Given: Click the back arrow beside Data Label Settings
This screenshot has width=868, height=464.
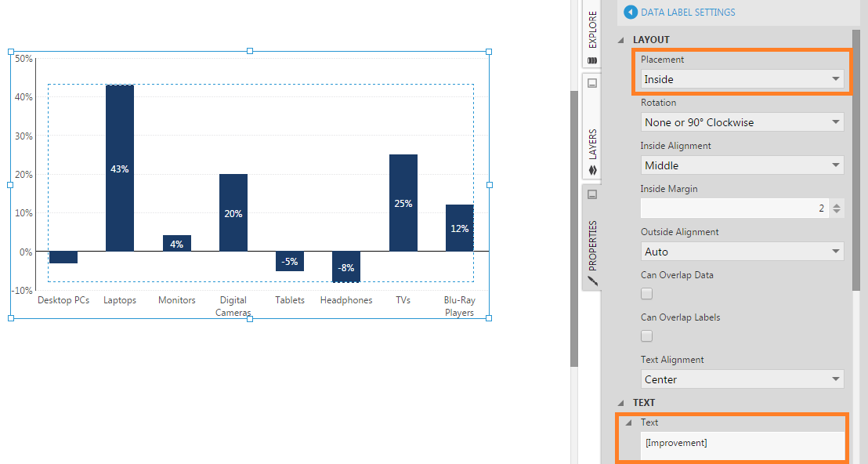Looking at the screenshot, I should [x=631, y=12].
